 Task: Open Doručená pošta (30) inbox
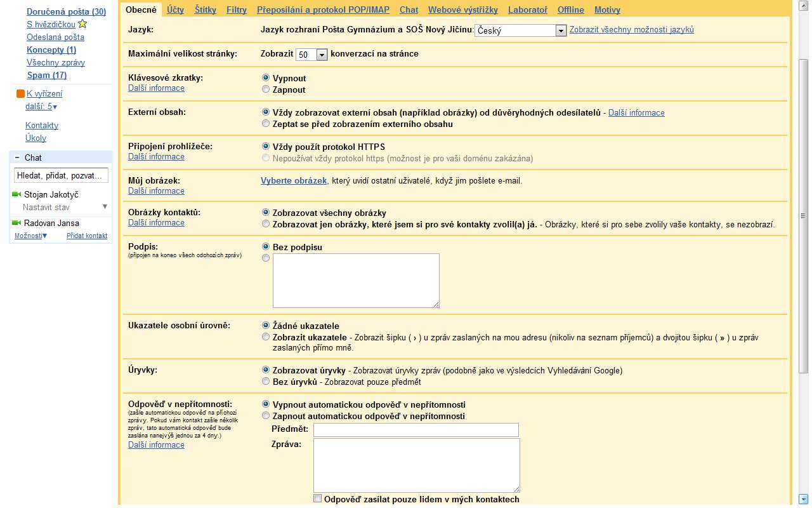coord(66,11)
